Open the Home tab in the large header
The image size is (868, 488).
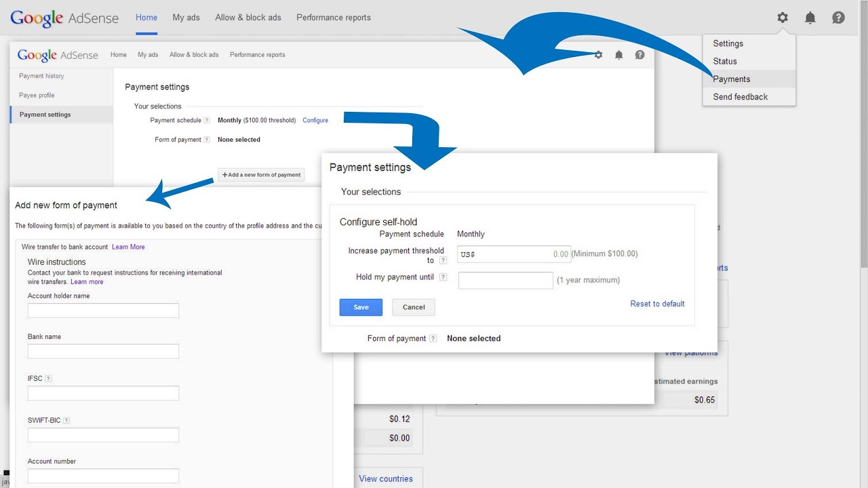pyautogui.click(x=146, y=18)
